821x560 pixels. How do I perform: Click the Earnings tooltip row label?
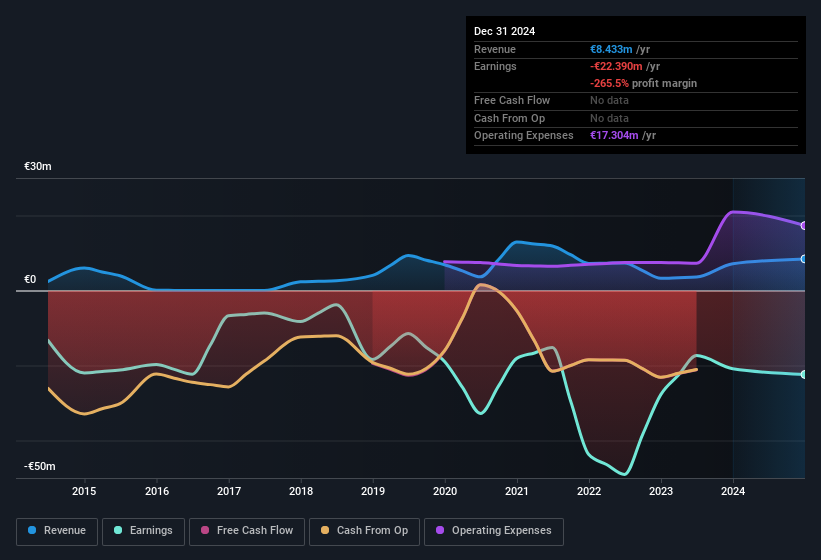point(495,66)
